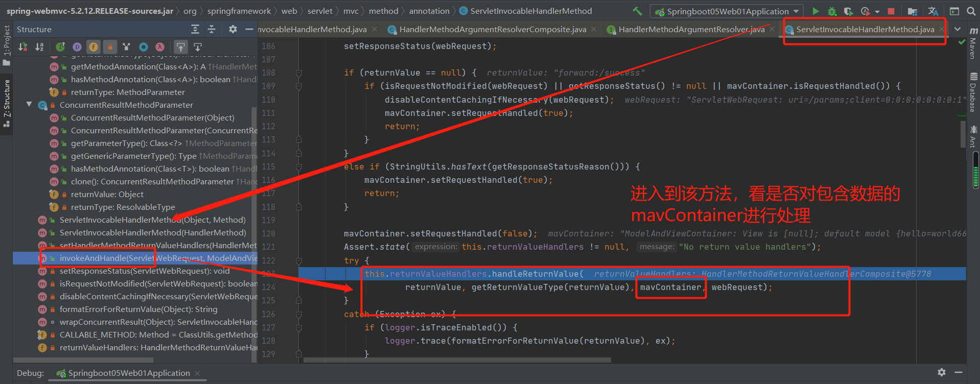Select formatErrorForReturnValue(Object) tree item

pyautogui.click(x=135, y=309)
